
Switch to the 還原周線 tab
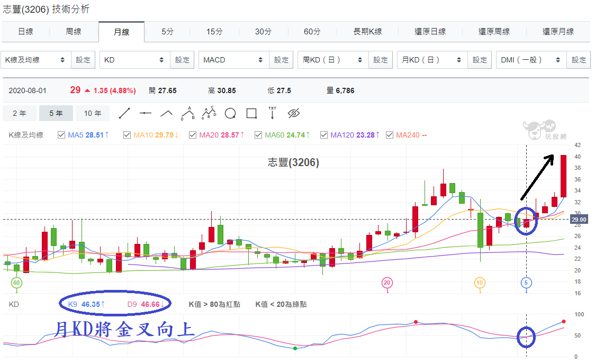point(494,32)
